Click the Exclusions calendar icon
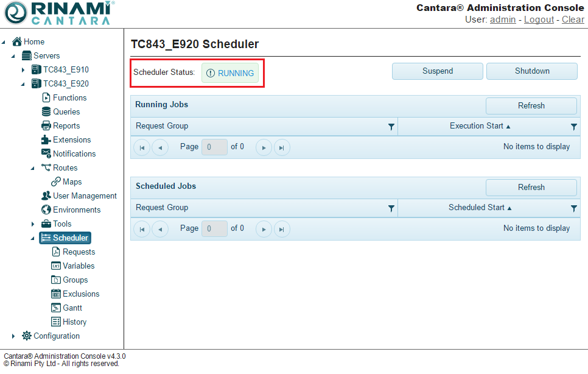Screen dimensions: 588x374 click(56, 294)
